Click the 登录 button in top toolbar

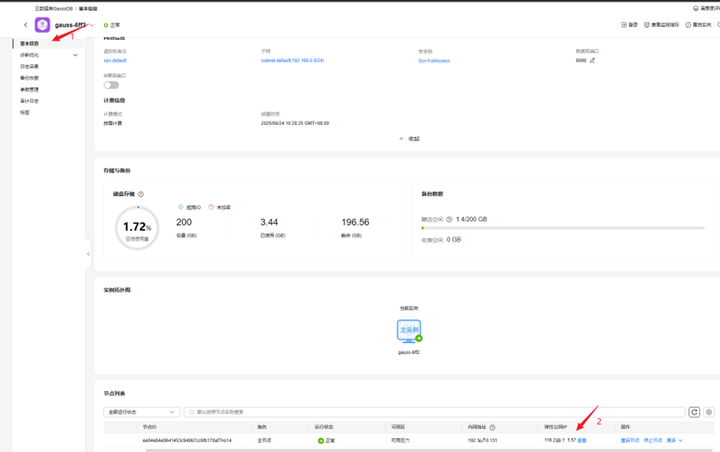click(630, 25)
